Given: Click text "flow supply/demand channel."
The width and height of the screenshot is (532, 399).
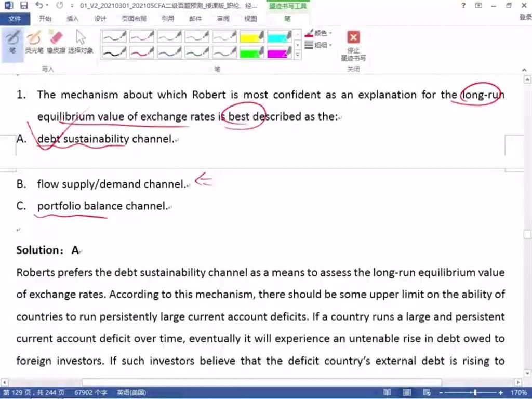Looking at the screenshot, I should pyautogui.click(x=112, y=184).
